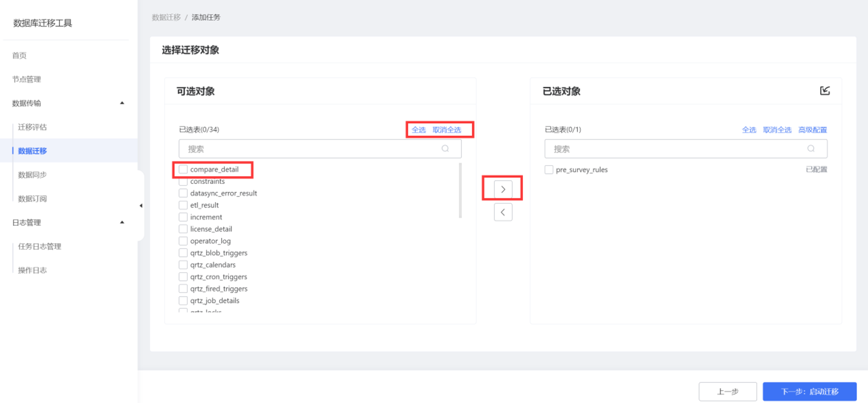This screenshot has height=403, width=868.
Task: Click the 已选表(0/1) counter text
Action: coord(563,130)
